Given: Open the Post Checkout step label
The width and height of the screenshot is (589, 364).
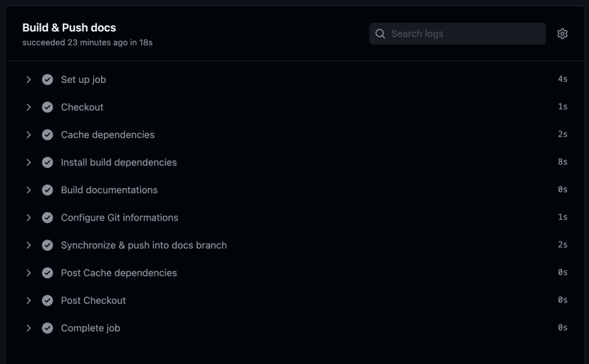Looking at the screenshot, I should coord(93,300).
